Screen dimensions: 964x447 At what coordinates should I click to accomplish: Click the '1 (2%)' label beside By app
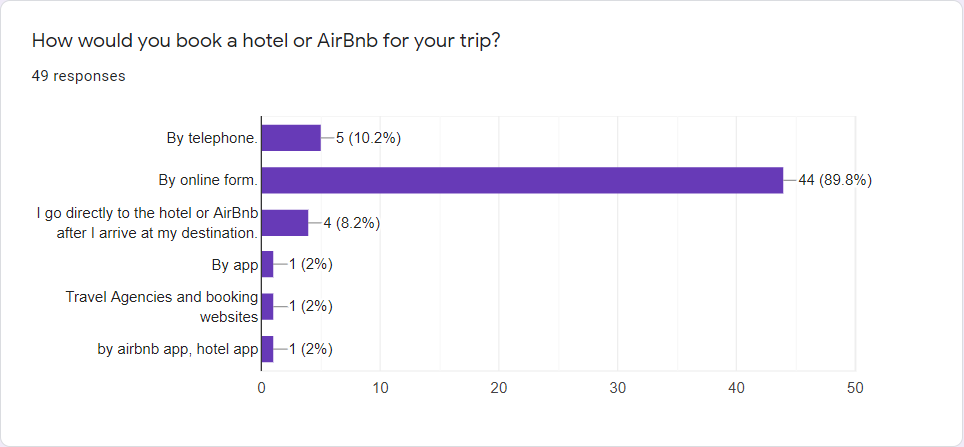(310, 264)
